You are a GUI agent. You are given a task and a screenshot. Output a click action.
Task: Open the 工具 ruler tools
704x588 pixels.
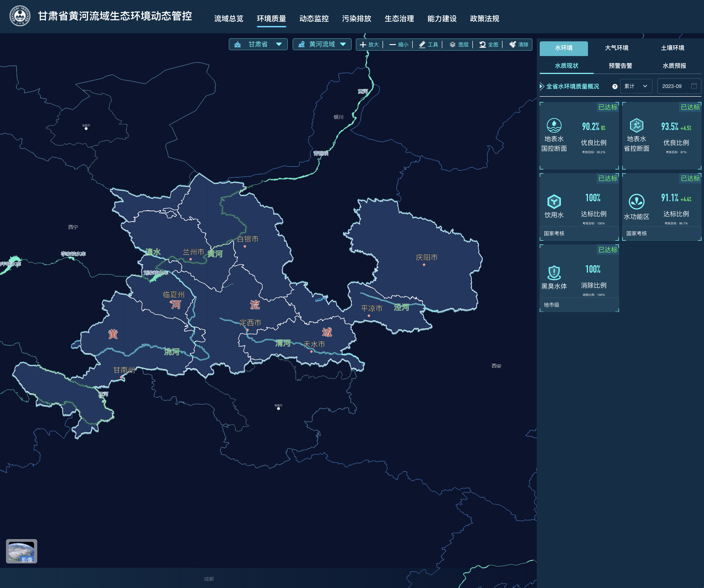click(429, 44)
